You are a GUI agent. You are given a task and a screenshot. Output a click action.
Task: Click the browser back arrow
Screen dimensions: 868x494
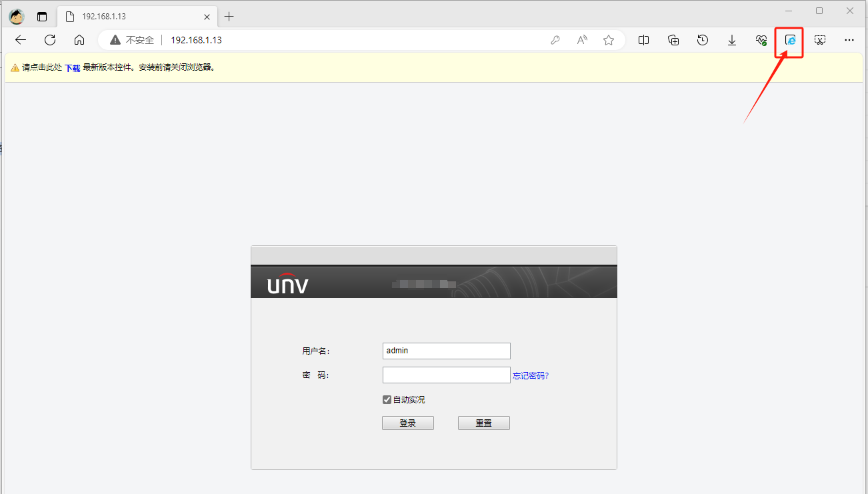point(21,40)
